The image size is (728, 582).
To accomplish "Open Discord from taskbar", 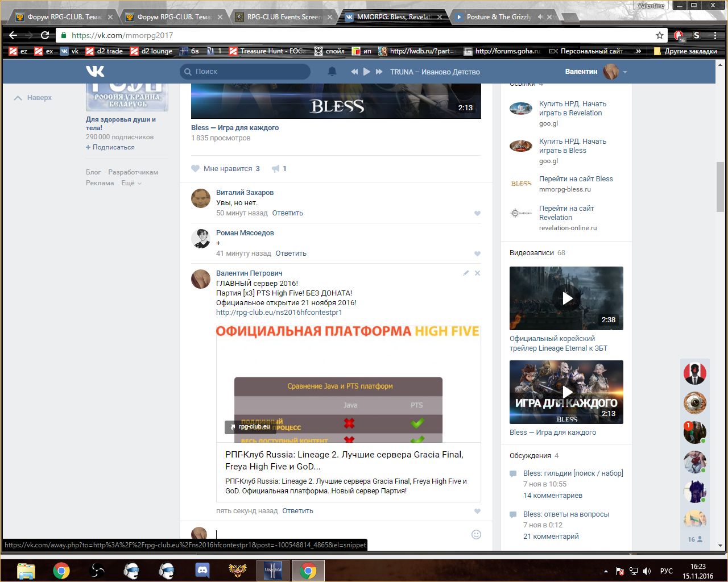I will point(202,571).
